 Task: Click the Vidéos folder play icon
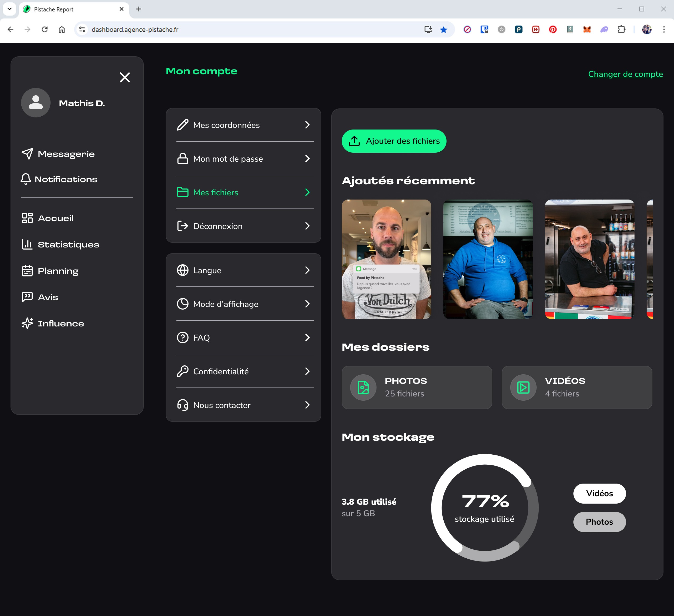click(523, 388)
